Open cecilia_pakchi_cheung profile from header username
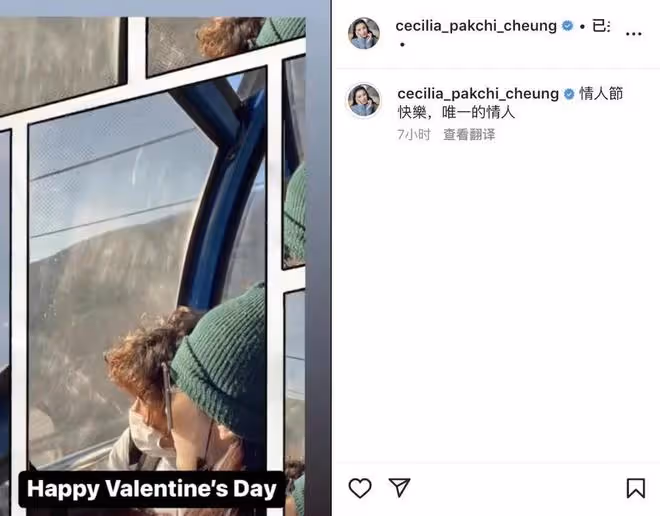Screen dimensions: 660x516 476,26
